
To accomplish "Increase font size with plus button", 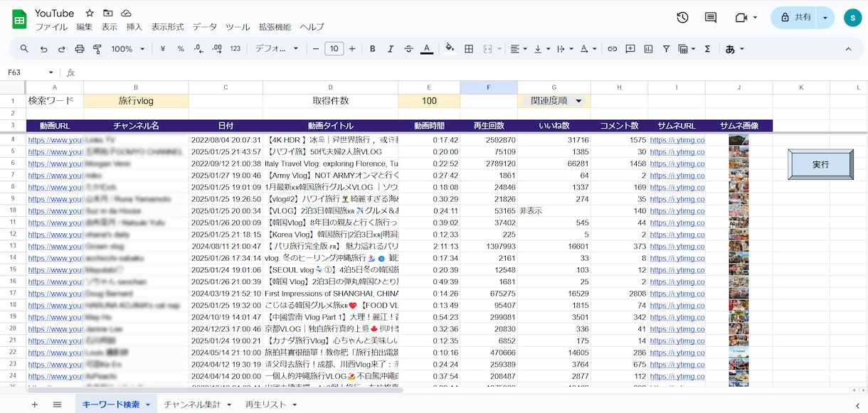I will point(352,49).
